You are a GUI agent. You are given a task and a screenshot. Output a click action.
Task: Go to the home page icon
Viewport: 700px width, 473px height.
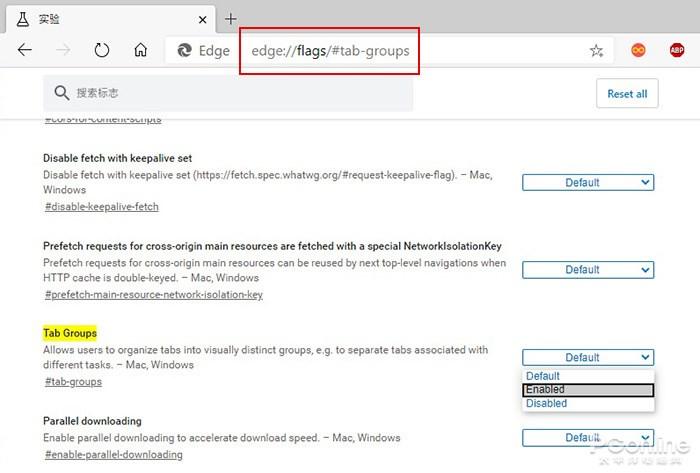point(141,50)
